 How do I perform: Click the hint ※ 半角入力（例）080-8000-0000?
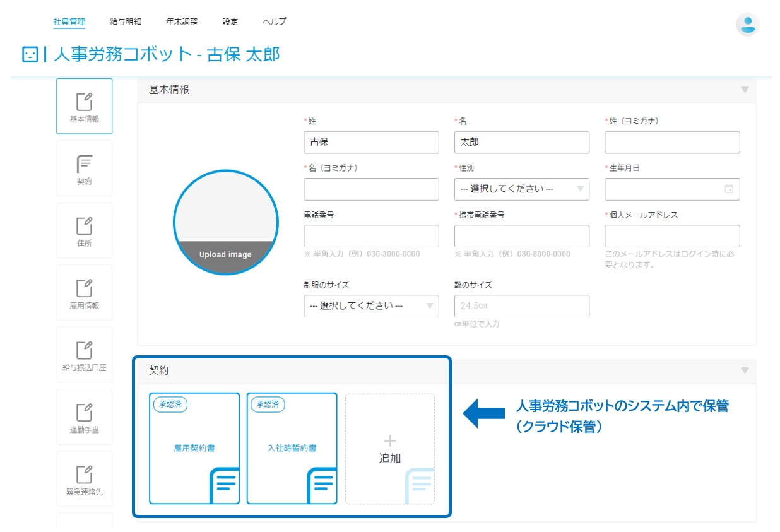pos(512,254)
